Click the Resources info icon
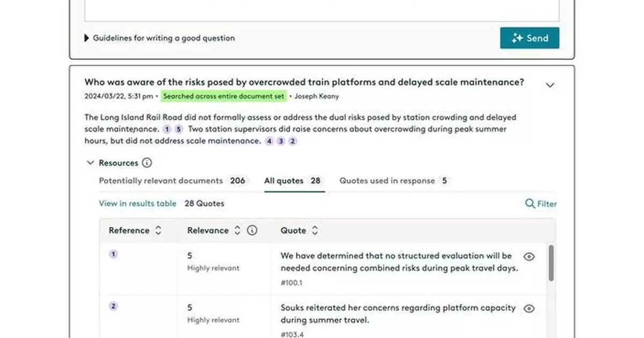This screenshot has width=644, height=338. point(146,162)
